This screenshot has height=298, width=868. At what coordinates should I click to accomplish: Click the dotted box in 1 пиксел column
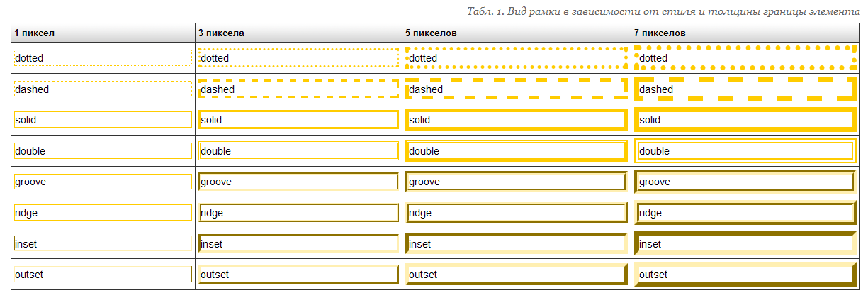pos(103,58)
